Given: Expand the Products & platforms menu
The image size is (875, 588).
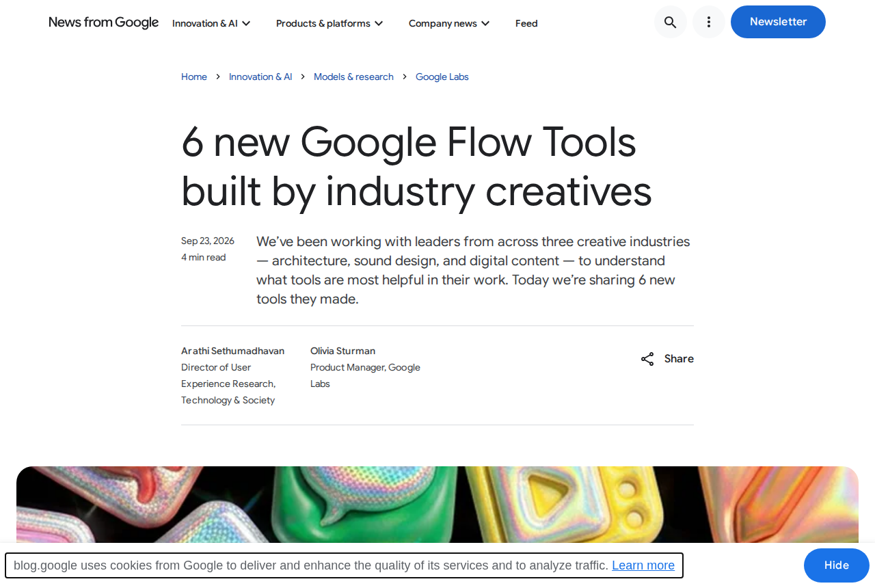Looking at the screenshot, I should click(x=329, y=23).
